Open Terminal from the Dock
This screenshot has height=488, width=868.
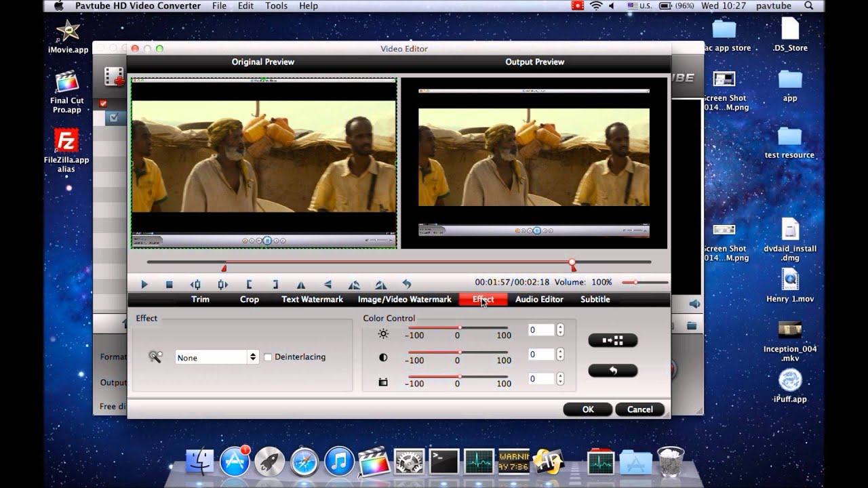coord(444,462)
